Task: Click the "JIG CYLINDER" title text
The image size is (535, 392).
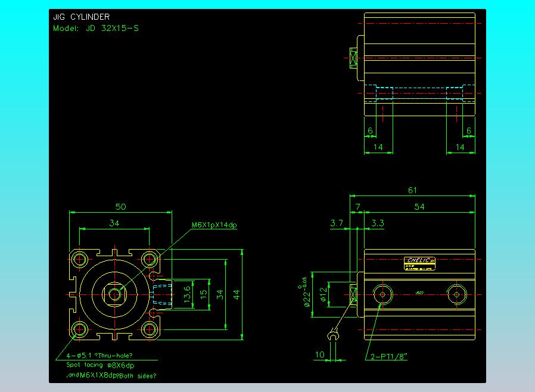Action: (x=82, y=17)
